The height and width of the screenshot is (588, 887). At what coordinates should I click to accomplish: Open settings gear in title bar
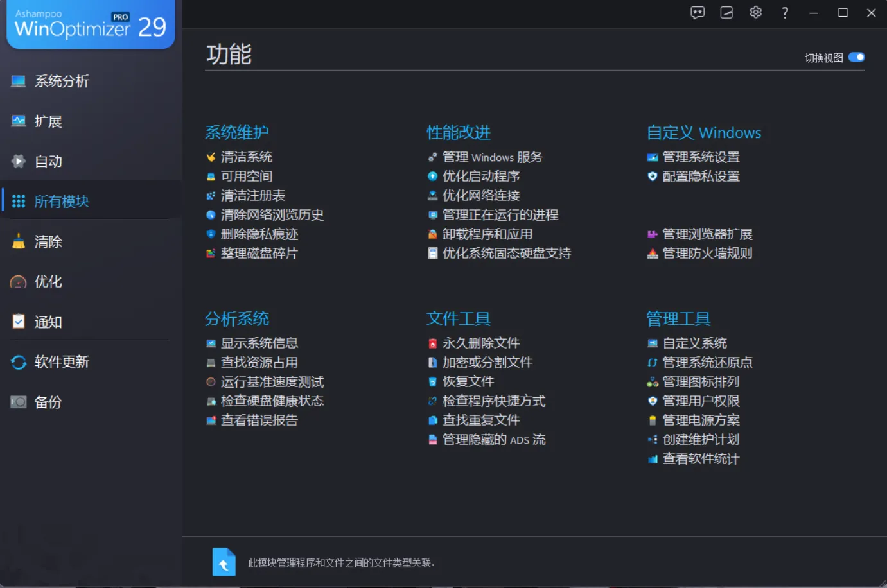point(756,12)
